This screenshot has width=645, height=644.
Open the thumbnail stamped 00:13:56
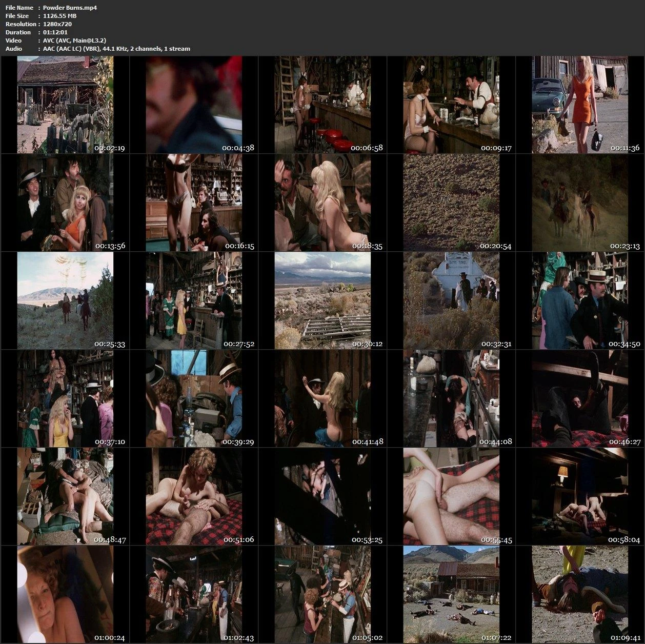[x=65, y=203]
